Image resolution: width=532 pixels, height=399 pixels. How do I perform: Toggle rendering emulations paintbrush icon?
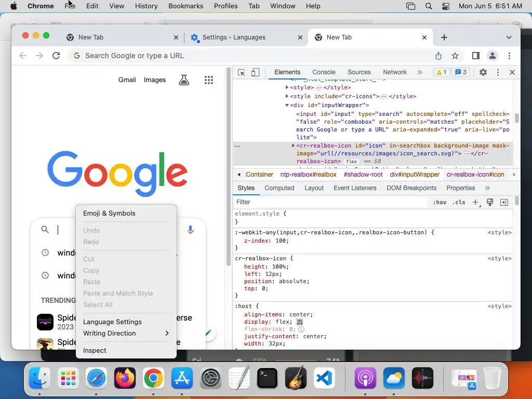[x=489, y=202]
